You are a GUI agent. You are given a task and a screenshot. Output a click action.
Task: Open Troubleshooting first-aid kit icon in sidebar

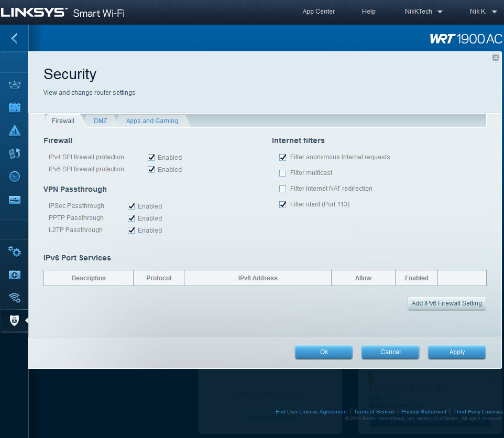[x=15, y=275]
